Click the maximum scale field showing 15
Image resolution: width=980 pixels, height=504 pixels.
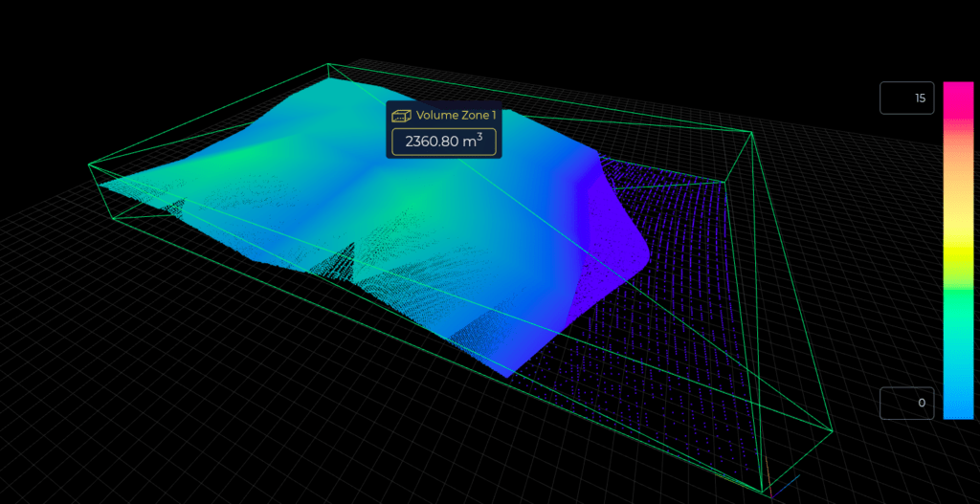coord(906,98)
